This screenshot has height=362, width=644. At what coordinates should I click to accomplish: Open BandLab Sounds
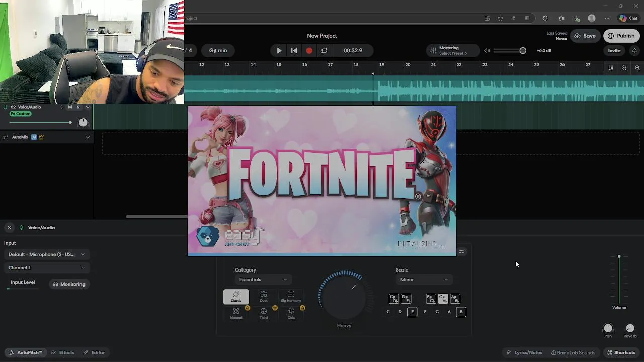click(x=573, y=353)
